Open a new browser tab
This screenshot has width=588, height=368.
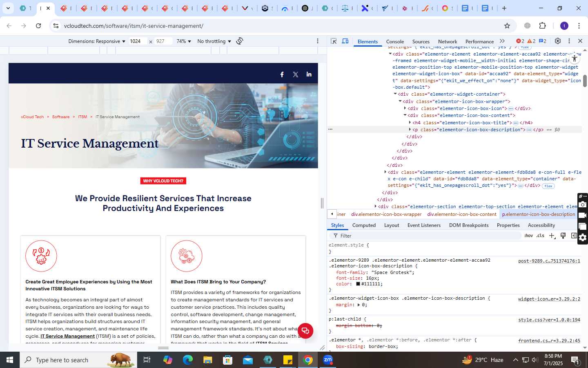[504, 8]
